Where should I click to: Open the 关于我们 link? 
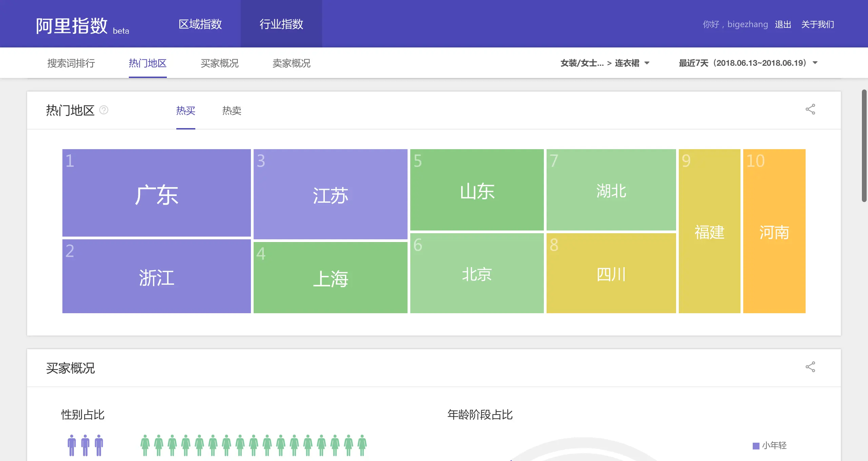point(817,24)
